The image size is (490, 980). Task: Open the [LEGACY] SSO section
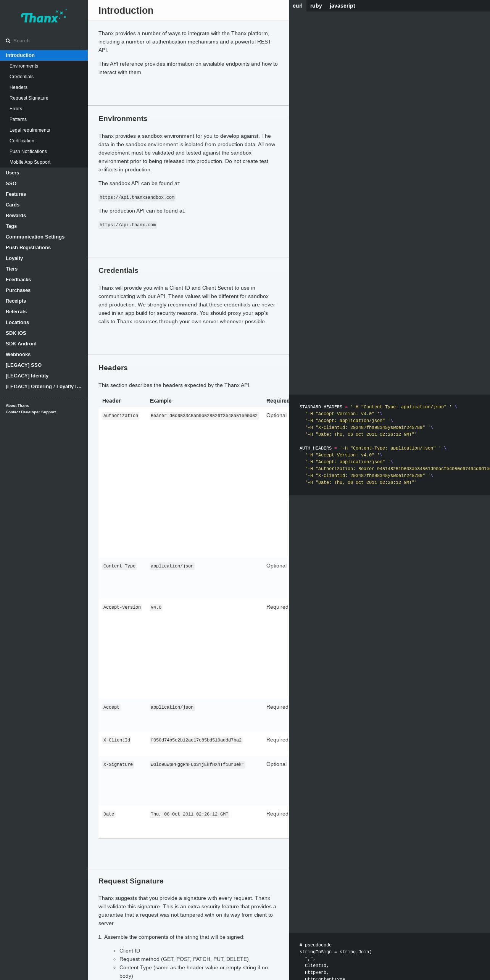44,365
